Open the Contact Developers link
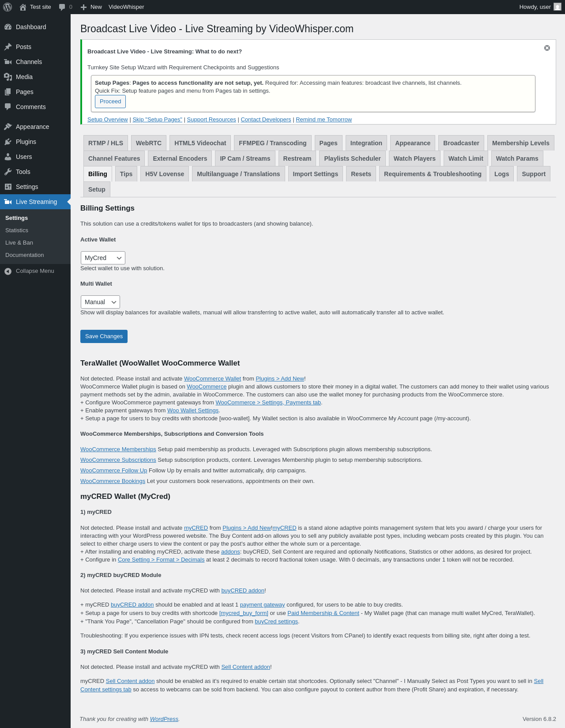Viewport: 565px width, 728px height. click(x=266, y=120)
